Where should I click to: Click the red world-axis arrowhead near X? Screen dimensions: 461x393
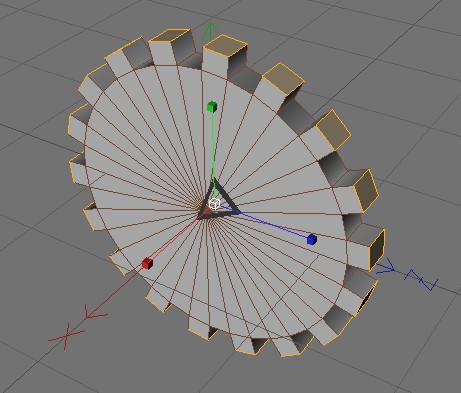94,312
